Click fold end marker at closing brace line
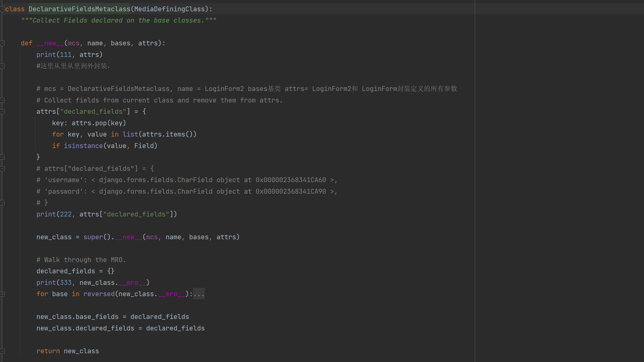This screenshot has height=362, width=644. pyautogui.click(x=2, y=157)
